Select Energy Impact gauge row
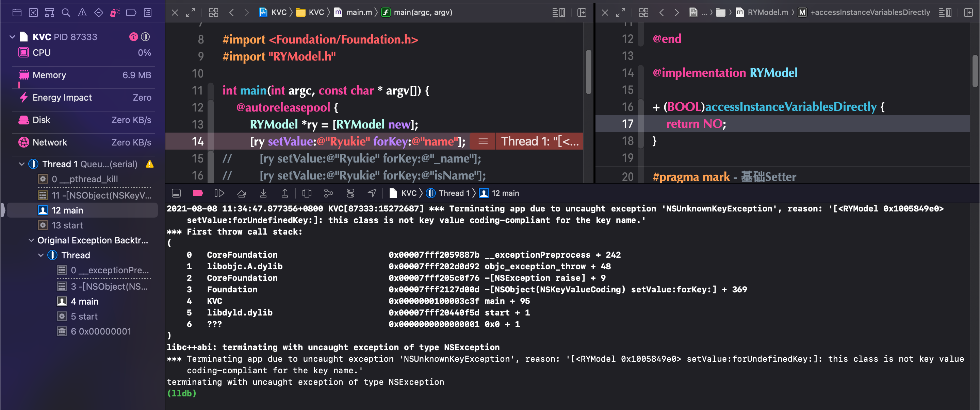980x410 pixels. 84,98
